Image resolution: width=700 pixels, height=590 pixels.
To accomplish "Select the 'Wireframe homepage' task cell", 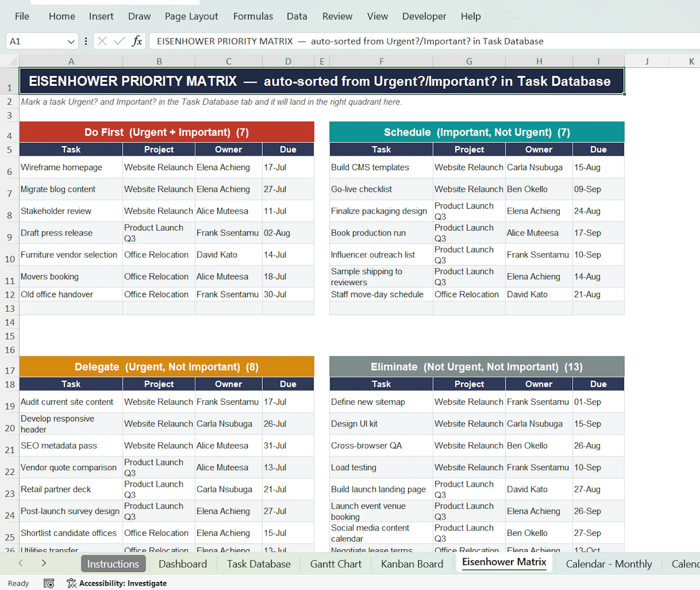I will [71, 167].
